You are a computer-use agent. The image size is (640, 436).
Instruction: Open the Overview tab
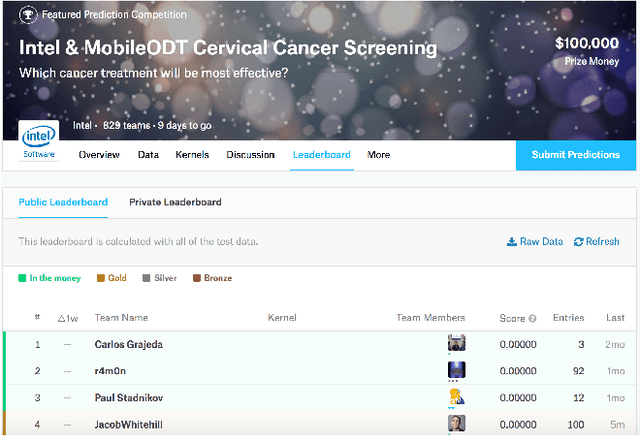pyautogui.click(x=99, y=155)
